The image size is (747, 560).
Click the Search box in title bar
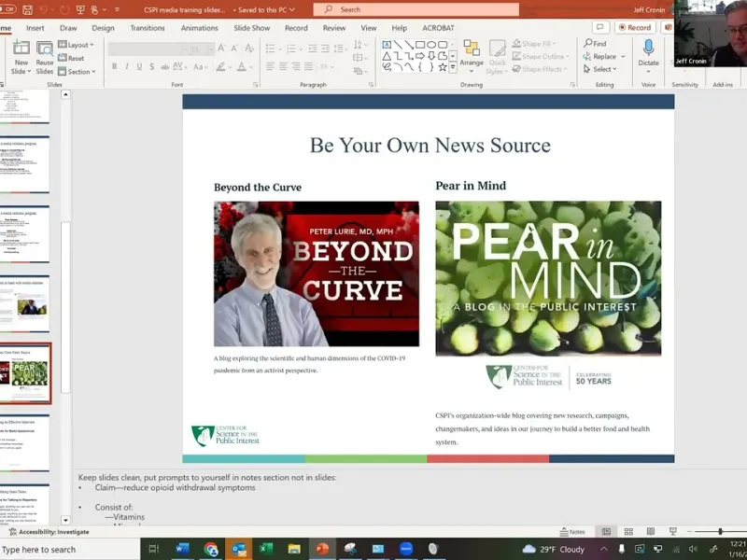coord(416,9)
